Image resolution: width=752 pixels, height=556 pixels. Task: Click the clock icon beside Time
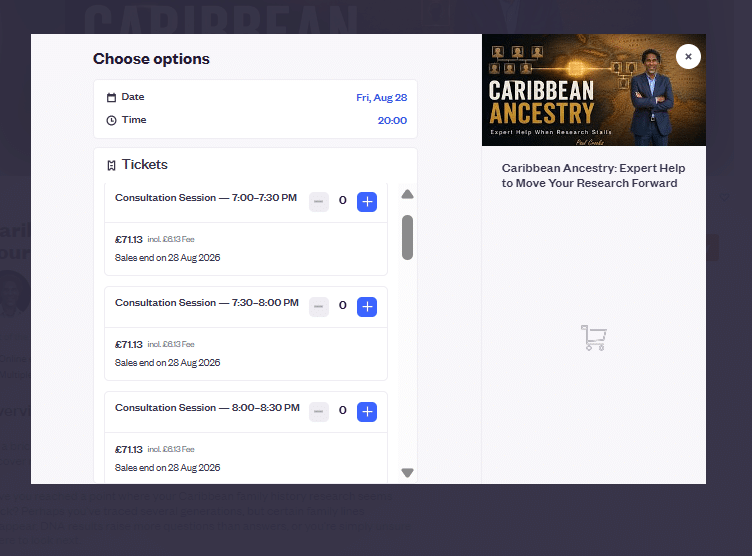[x=111, y=120]
